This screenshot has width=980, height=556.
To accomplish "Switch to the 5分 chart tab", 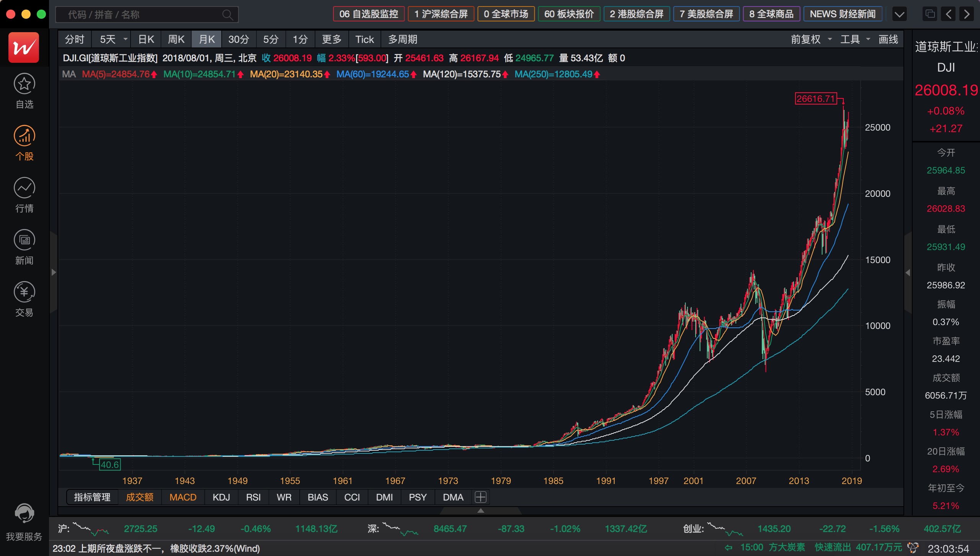I will [271, 39].
